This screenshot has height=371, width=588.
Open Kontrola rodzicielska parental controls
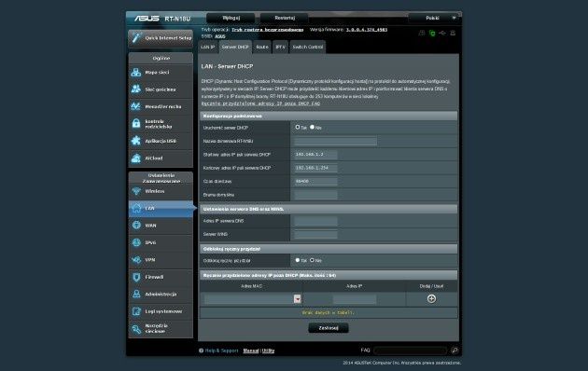pos(161,124)
